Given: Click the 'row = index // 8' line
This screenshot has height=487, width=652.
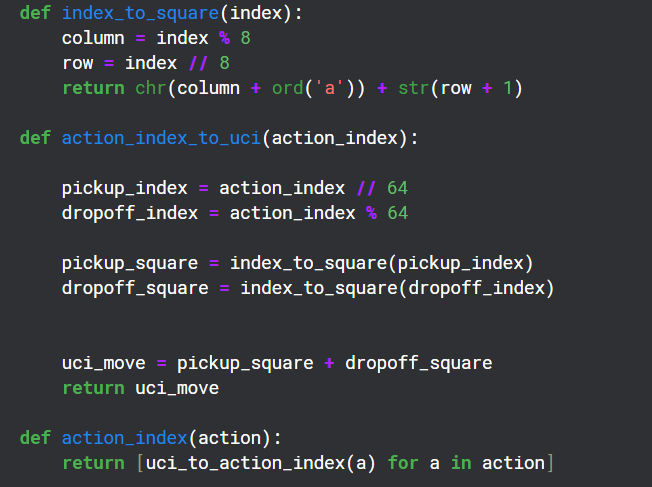Looking at the screenshot, I should coord(145,63).
